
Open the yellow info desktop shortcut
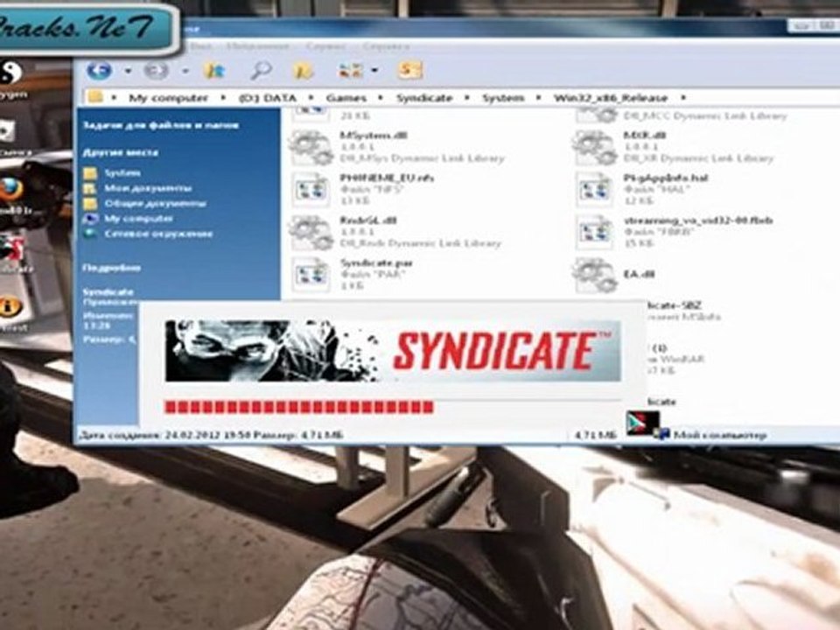point(10,307)
